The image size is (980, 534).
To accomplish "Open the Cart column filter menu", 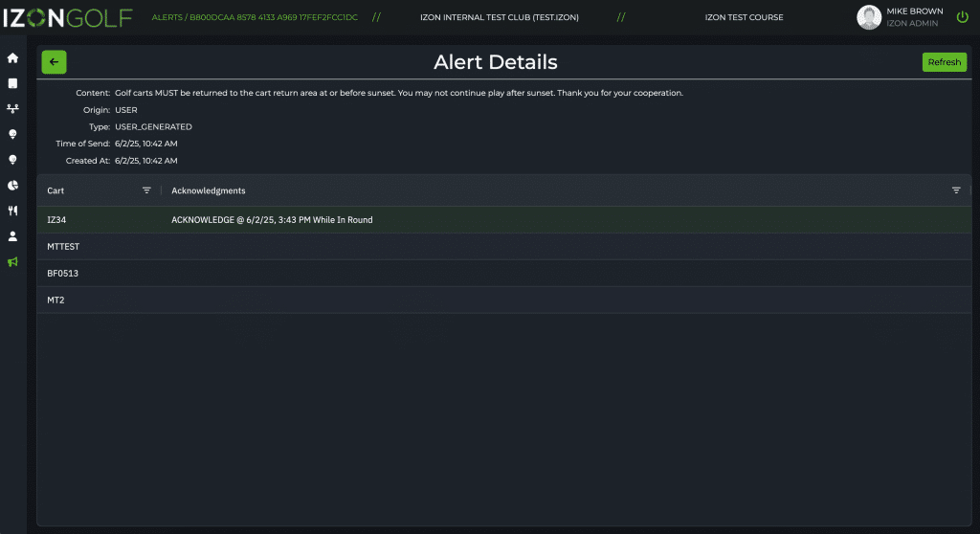I will click(146, 190).
